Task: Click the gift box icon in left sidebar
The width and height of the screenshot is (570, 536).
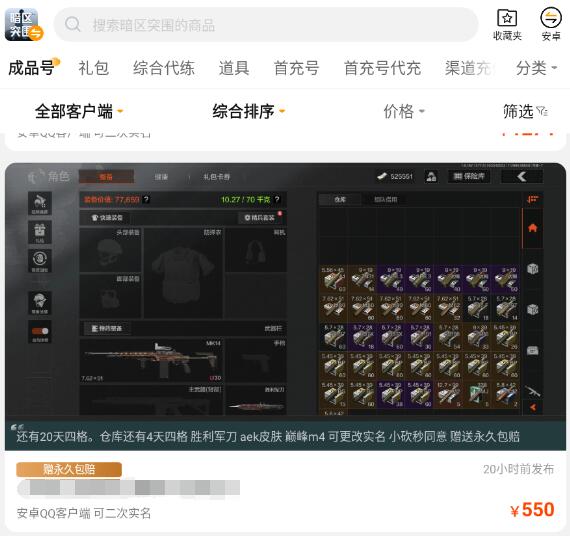Action: (x=40, y=232)
